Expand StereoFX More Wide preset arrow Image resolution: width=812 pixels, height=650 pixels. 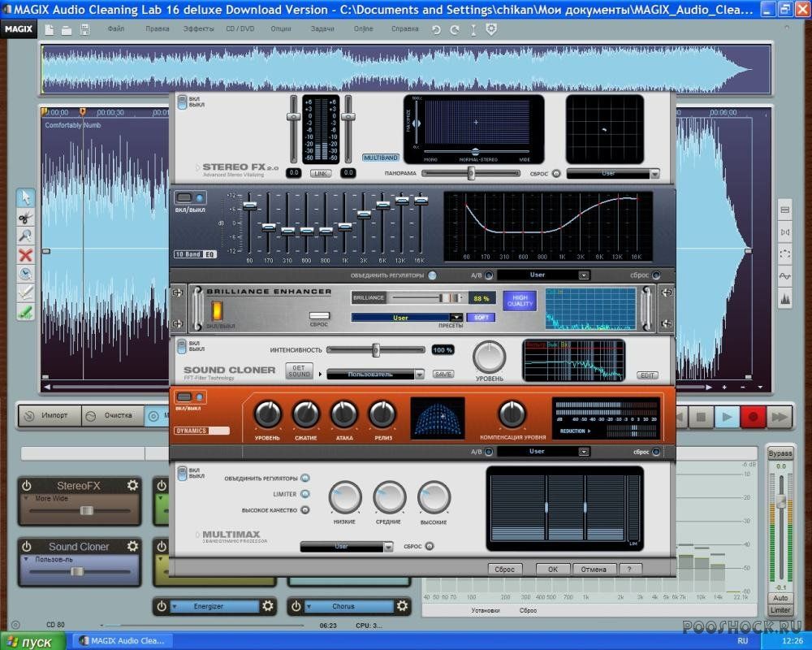coord(27,498)
